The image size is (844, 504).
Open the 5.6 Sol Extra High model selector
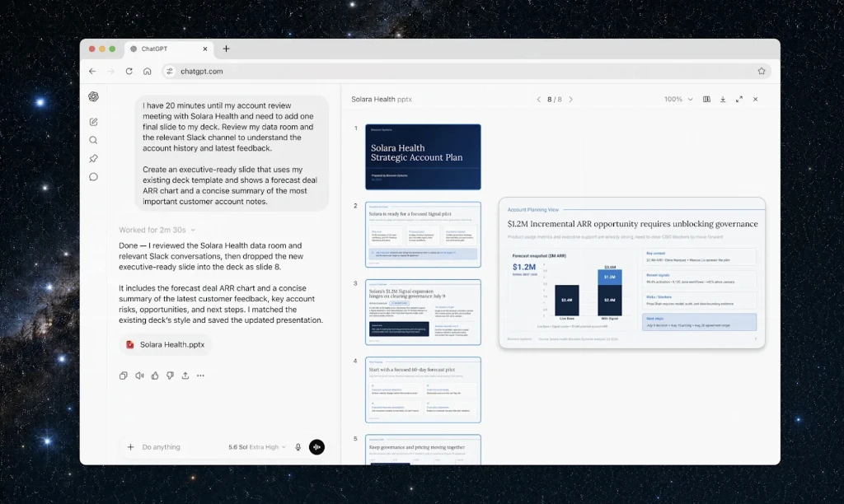pos(257,447)
